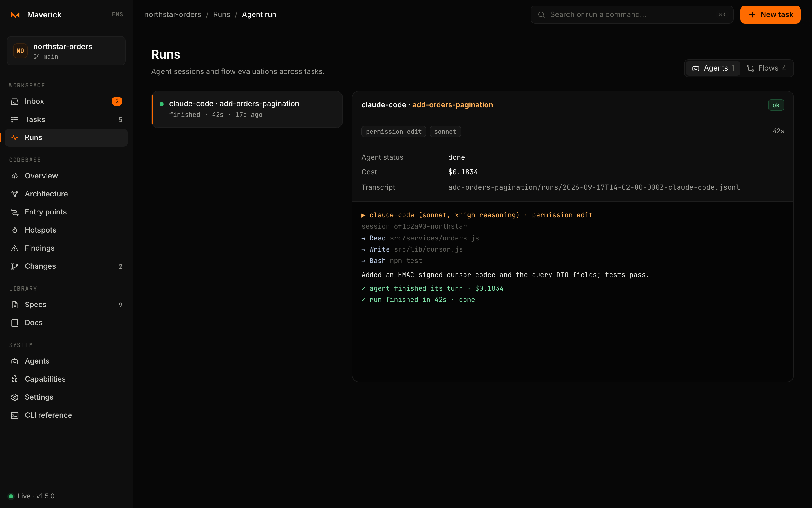Click the Write src/lib/cursor.js log line
The image size is (812, 508).
pyautogui.click(x=412, y=250)
